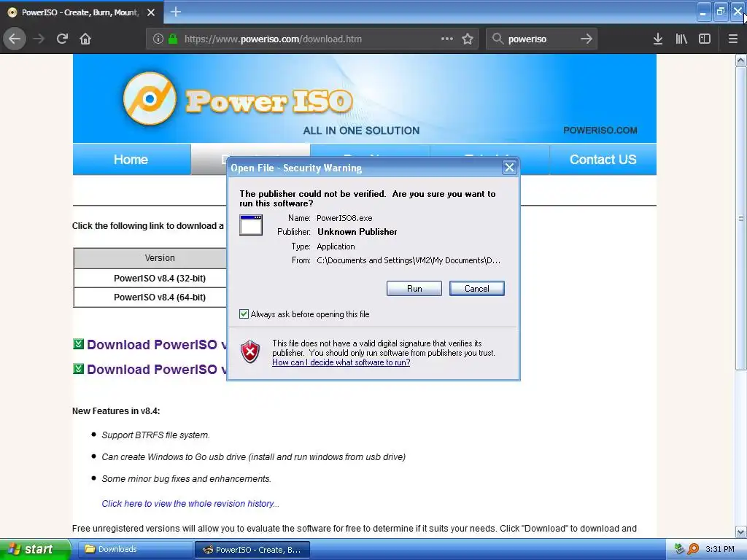Reload the current page

point(62,39)
